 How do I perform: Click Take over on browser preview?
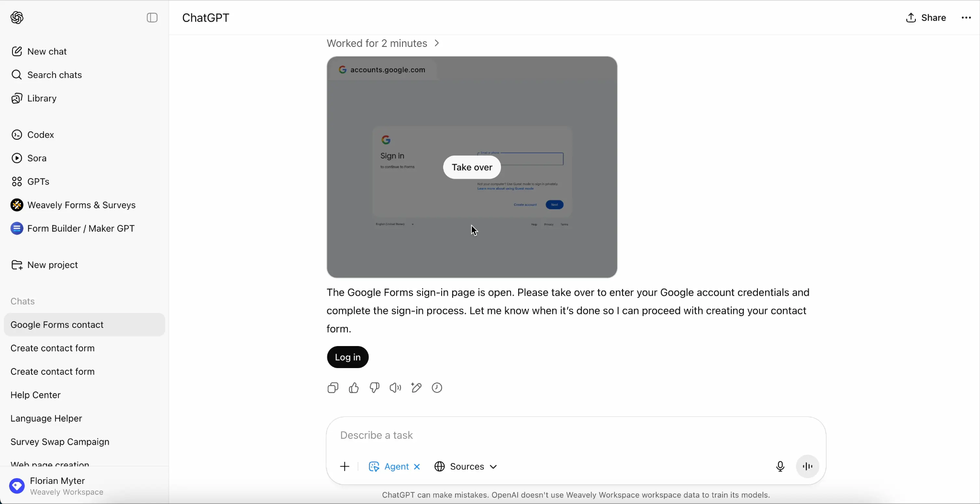click(472, 167)
